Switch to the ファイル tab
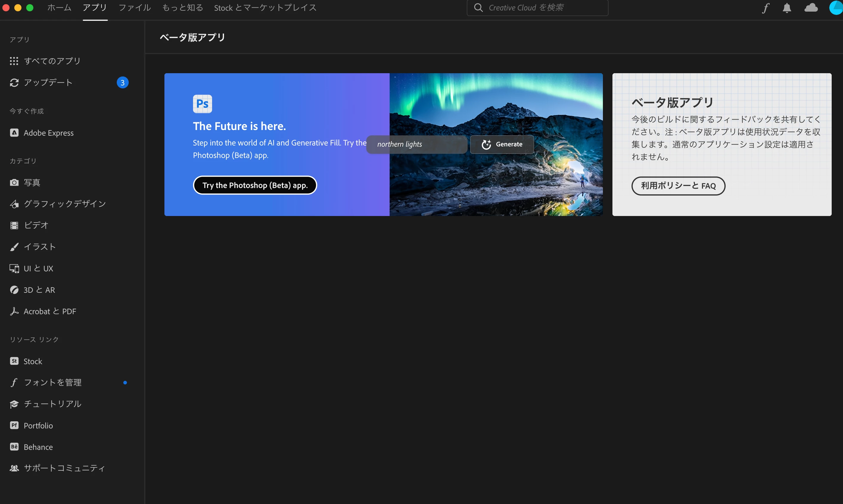Image resolution: width=843 pixels, height=504 pixels. click(x=135, y=8)
